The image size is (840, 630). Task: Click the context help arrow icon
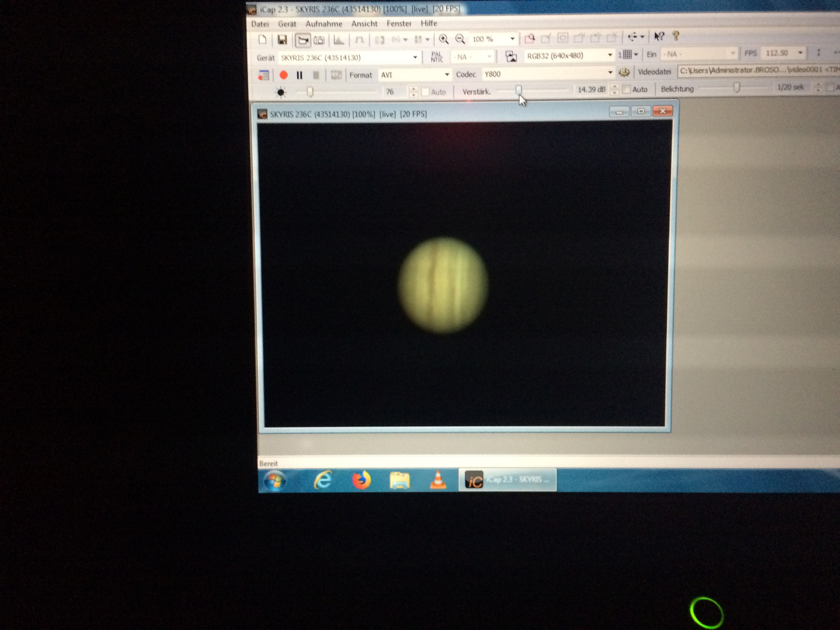pos(659,37)
